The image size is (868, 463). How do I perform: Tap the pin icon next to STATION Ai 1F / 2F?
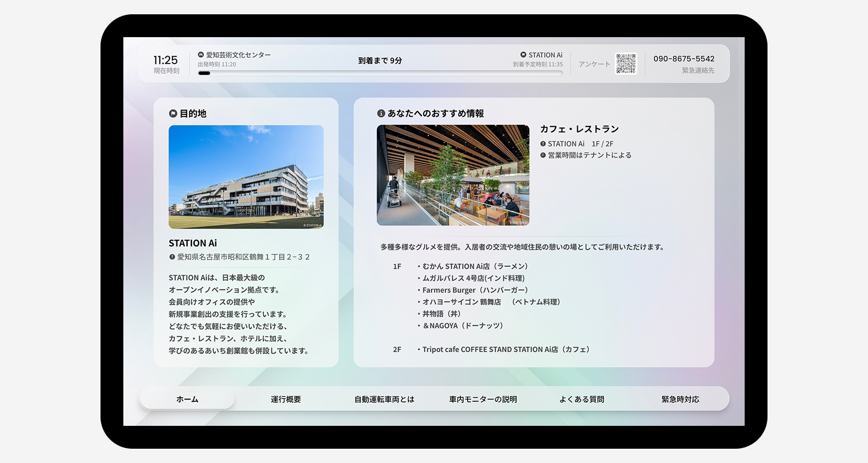click(543, 144)
